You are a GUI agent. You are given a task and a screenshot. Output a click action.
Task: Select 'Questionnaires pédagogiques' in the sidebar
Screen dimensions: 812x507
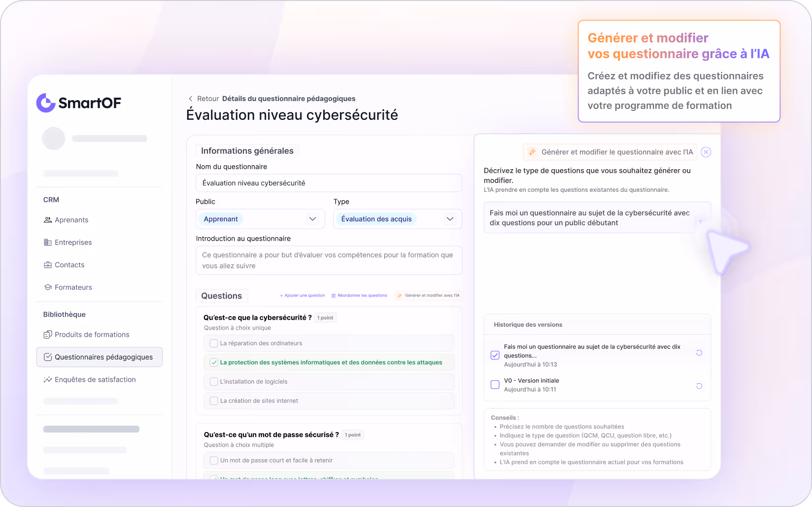pos(99,357)
